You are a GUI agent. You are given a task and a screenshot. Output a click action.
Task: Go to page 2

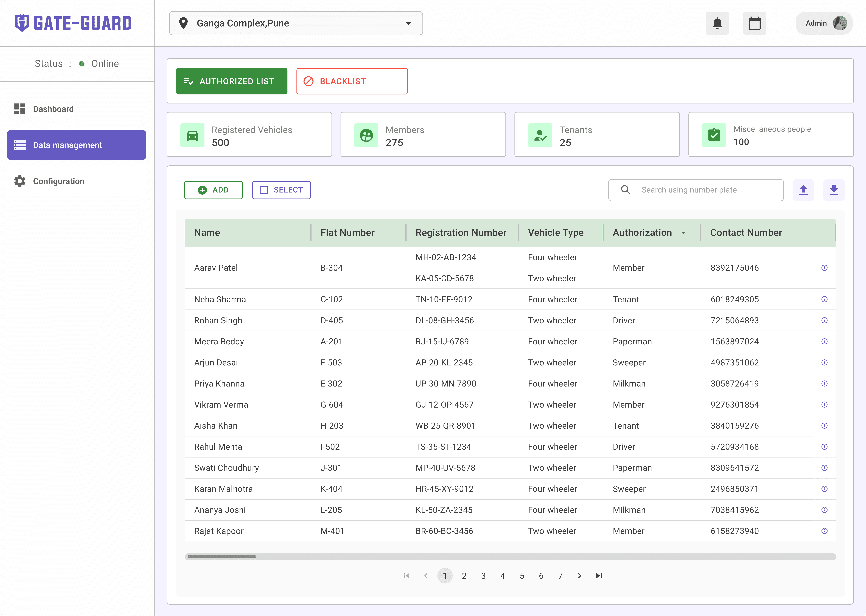464,576
